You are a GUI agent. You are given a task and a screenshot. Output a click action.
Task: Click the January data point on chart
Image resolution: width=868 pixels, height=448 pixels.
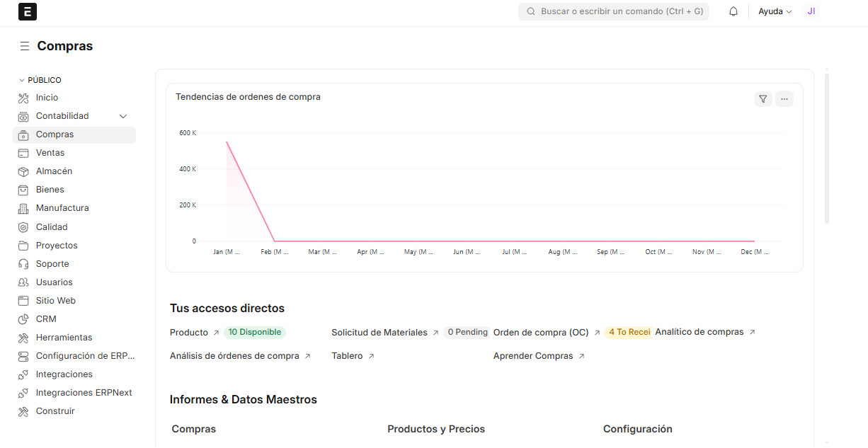pyautogui.click(x=227, y=142)
